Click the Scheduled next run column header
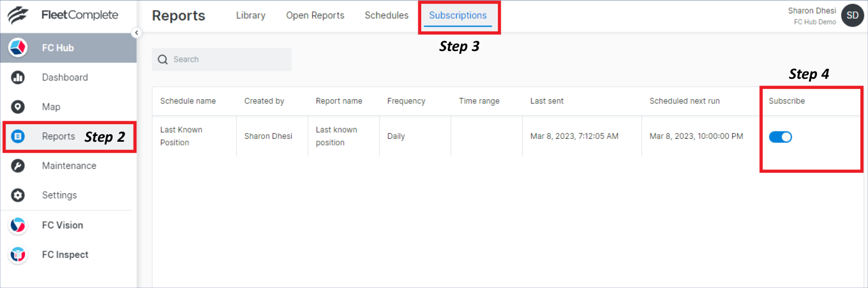 (685, 101)
